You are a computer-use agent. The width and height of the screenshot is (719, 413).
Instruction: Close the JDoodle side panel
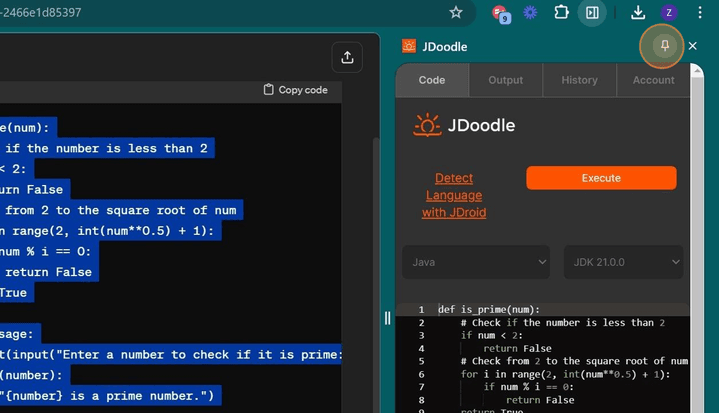(693, 46)
